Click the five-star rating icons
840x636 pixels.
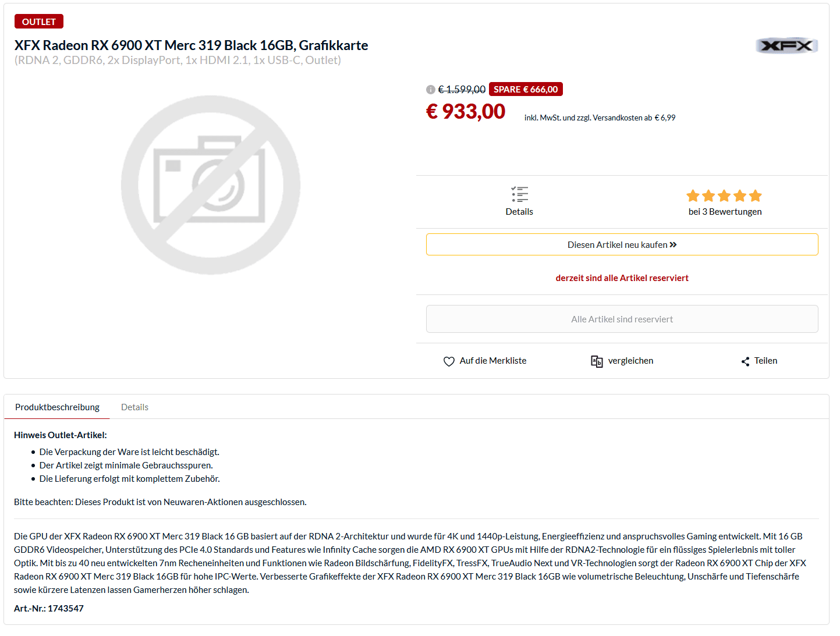[724, 196]
